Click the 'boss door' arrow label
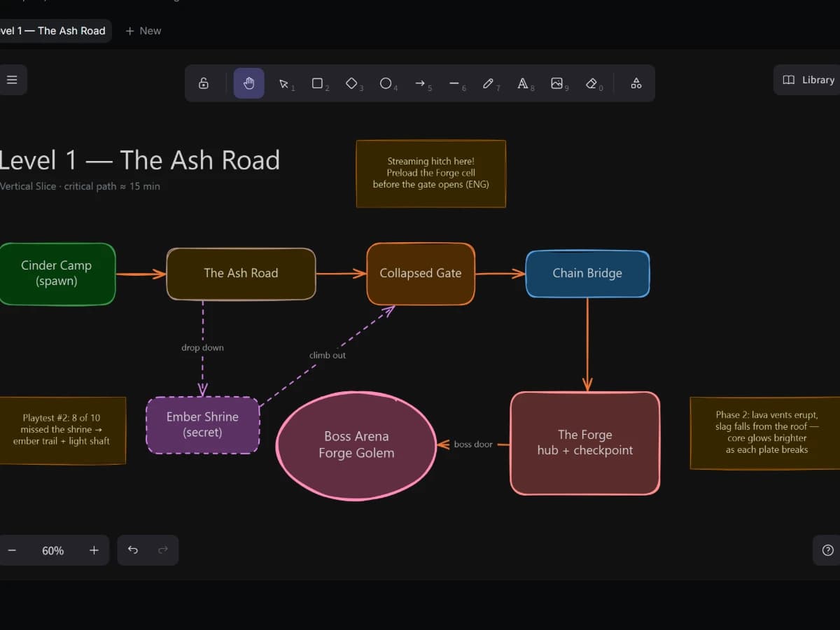 click(x=473, y=444)
